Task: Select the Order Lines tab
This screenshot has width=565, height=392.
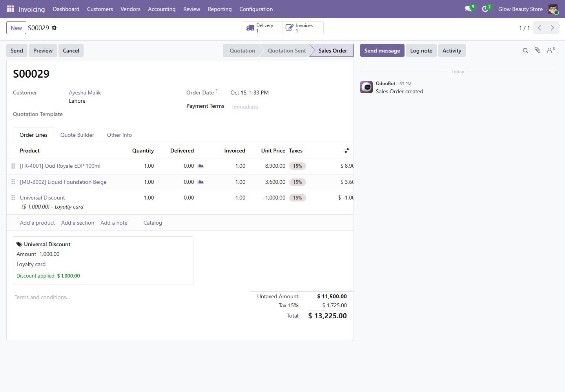Action: 33,135
